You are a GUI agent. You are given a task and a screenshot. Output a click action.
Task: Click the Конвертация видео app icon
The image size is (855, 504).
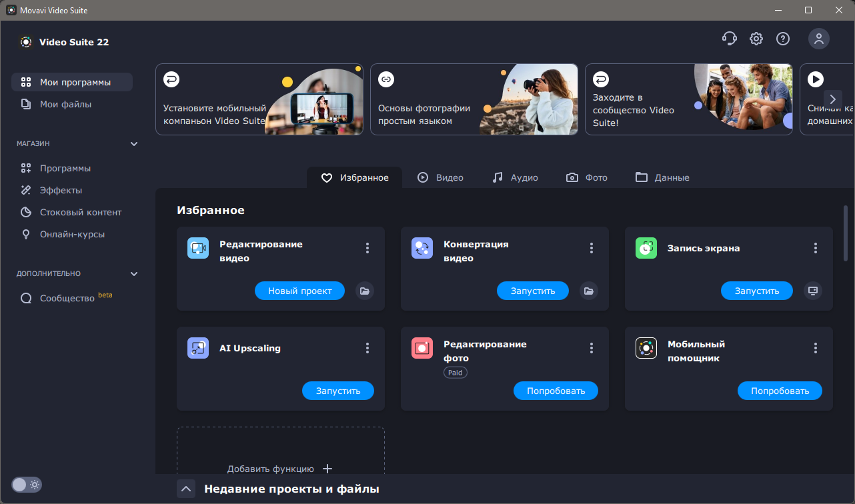pos(422,248)
